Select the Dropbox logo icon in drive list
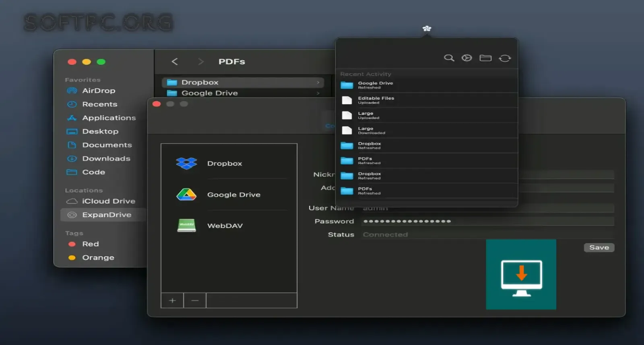The image size is (644, 345). pyautogui.click(x=186, y=163)
